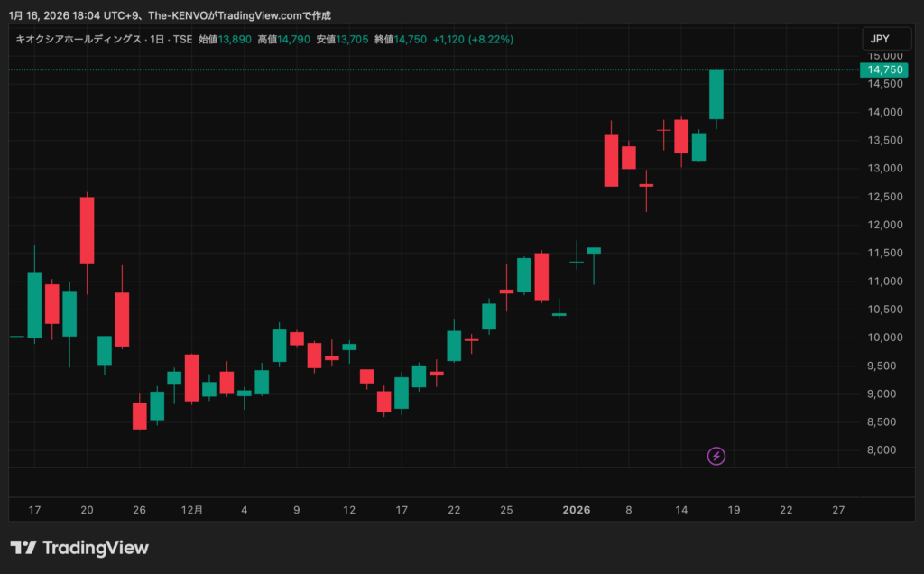
Task: Click the 安値 13,705 low value
Action: (x=343, y=40)
